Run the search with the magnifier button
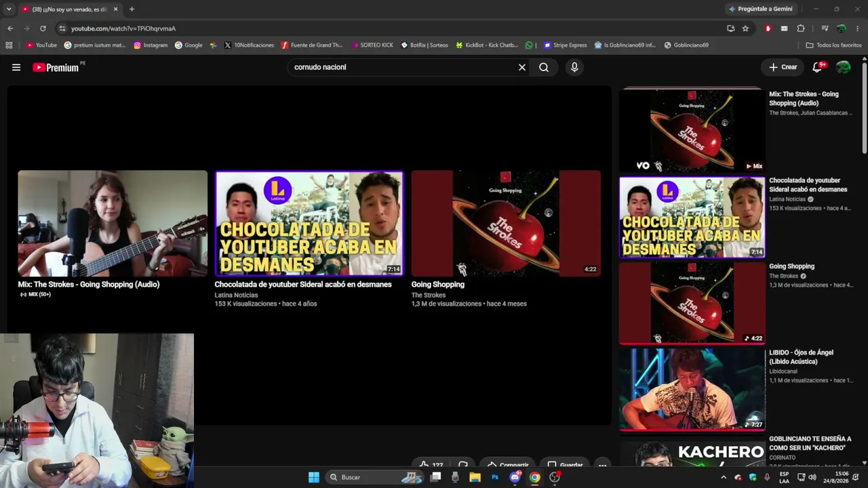The image size is (868, 488). coord(544,67)
